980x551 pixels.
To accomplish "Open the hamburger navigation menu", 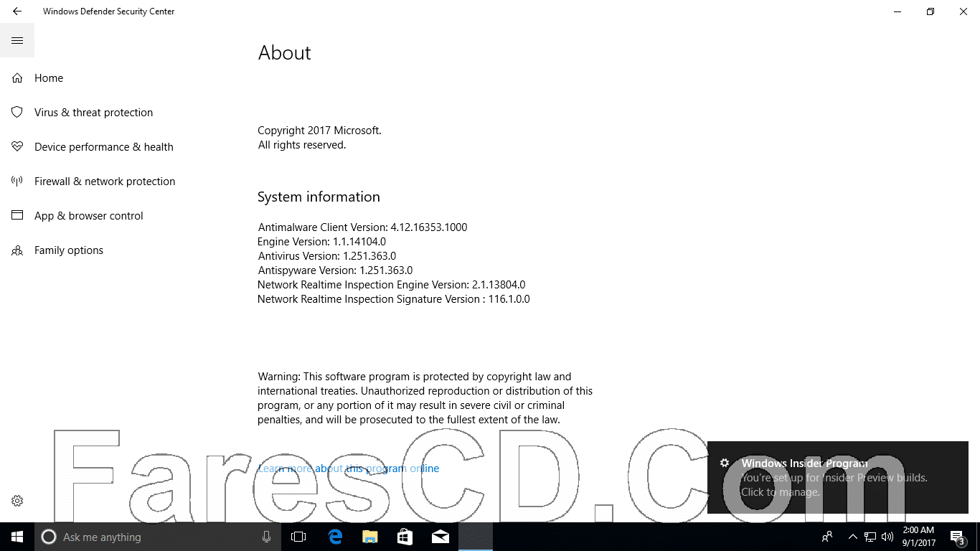I will coord(17,40).
